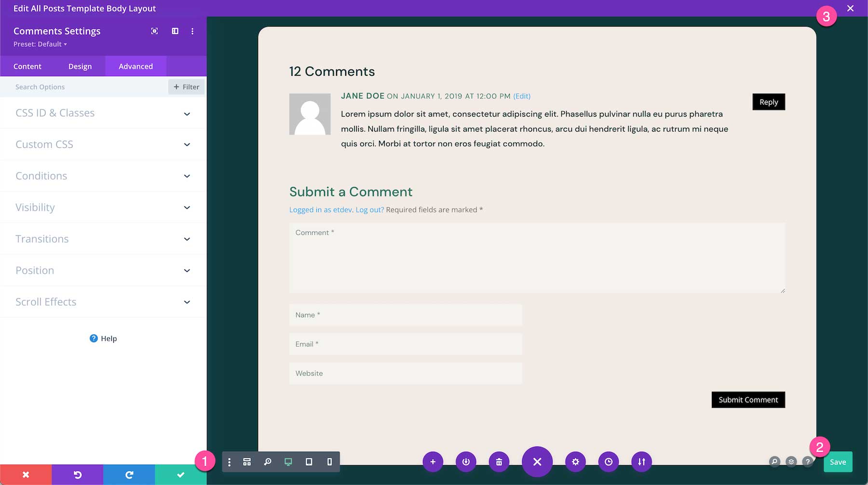Expand Custom CSS section

coord(103,145)
